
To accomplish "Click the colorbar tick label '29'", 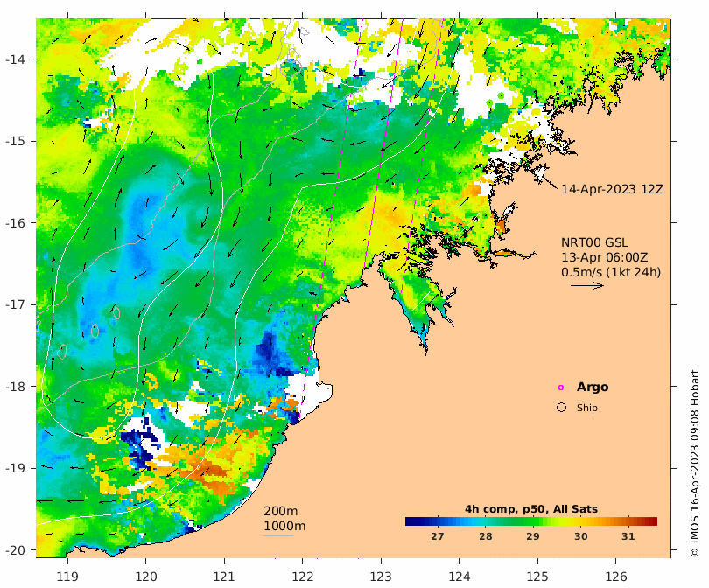I will tap(533, 536).
